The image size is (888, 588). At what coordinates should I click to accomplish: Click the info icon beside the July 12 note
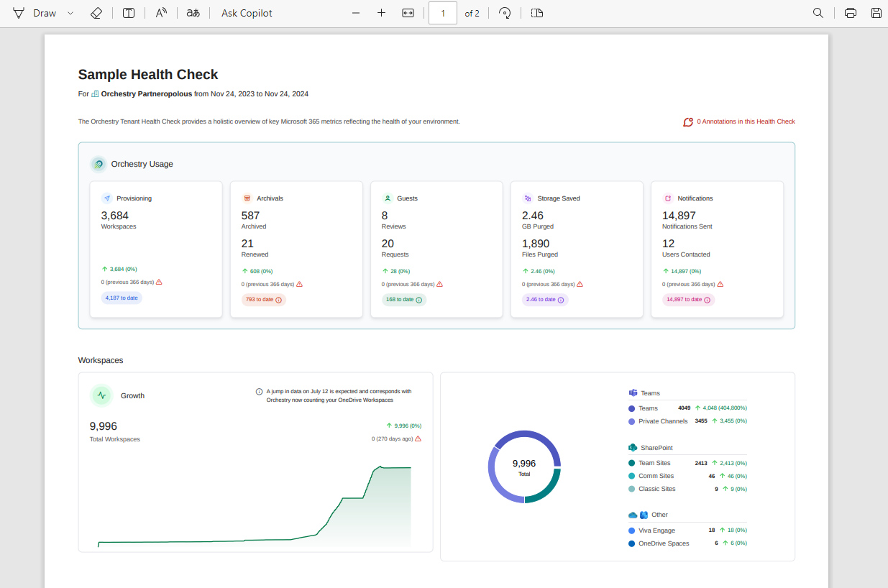point(259,392)
